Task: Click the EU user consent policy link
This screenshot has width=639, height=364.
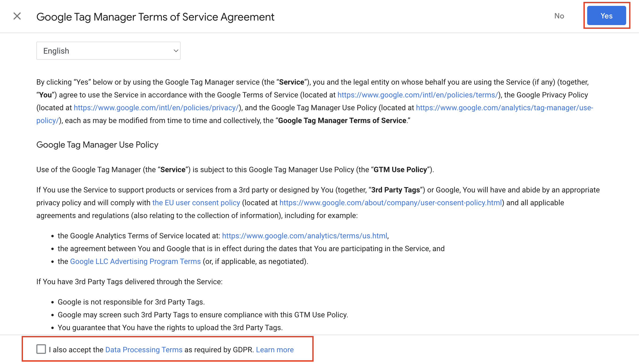Action: (196, 203)
